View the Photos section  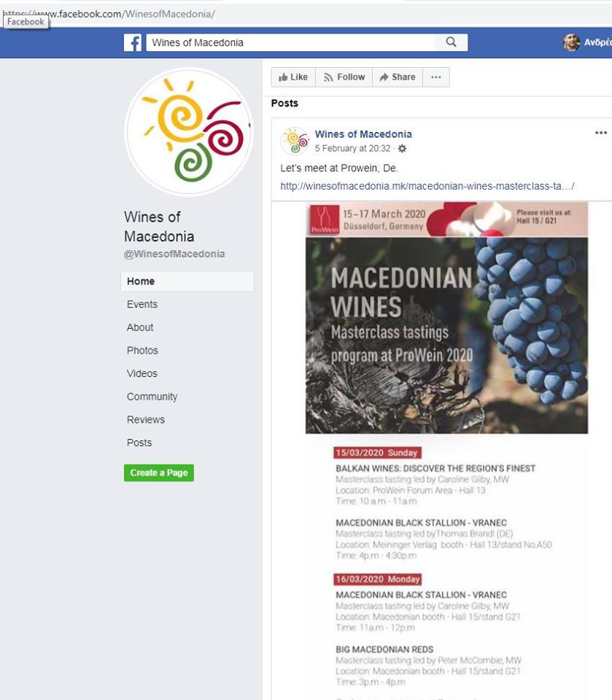click(142, 351)
